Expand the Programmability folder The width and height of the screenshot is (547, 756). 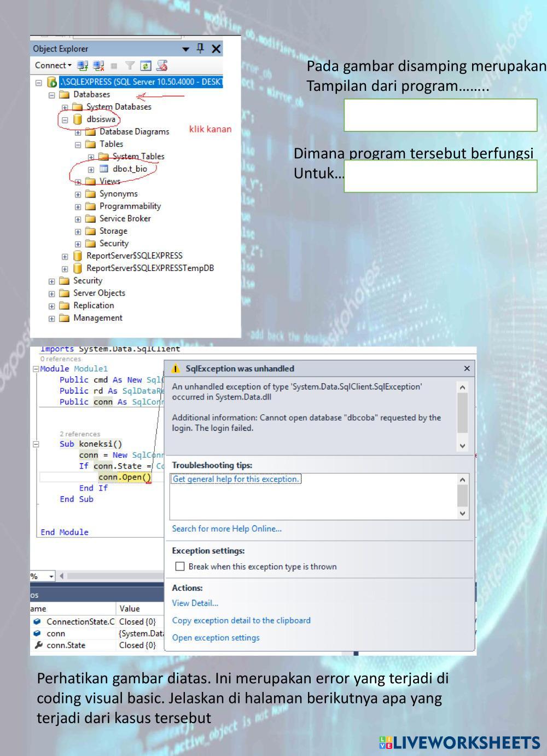pyautogui.click(x=78, y=207)
